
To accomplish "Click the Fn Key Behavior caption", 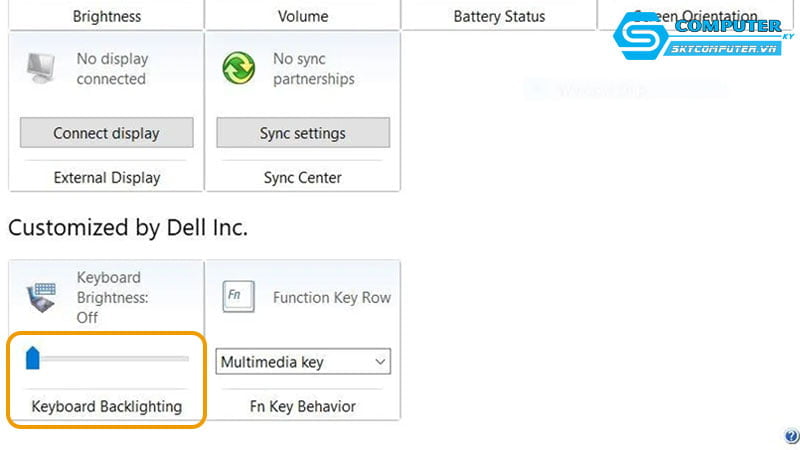I will [302, 406].
